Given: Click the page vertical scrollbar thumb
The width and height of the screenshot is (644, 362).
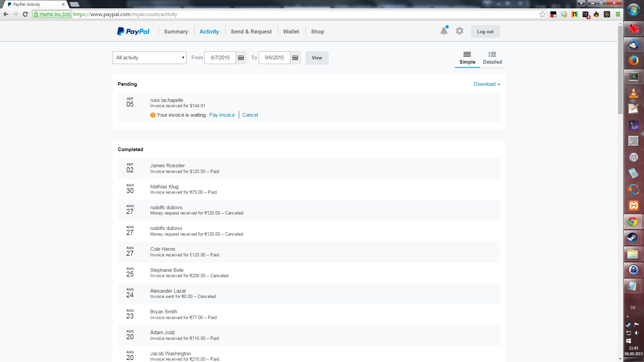Looking at the screenshot, I should point(620,70).
